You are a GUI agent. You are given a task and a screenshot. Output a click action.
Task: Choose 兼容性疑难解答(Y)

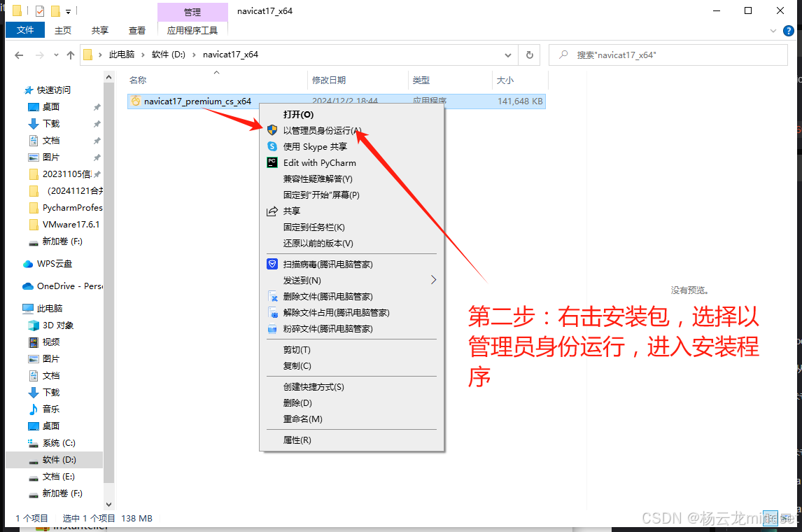point(352,179)
